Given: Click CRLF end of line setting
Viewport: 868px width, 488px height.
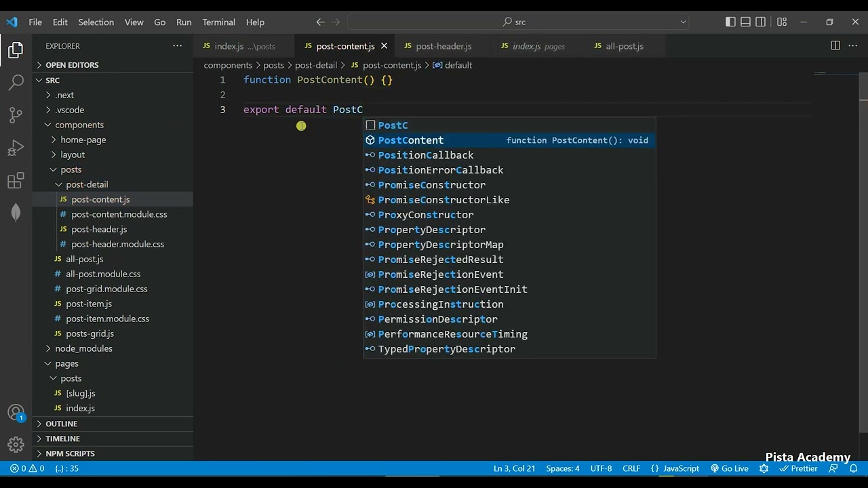Looking at the screenshot, I should 631,468.
